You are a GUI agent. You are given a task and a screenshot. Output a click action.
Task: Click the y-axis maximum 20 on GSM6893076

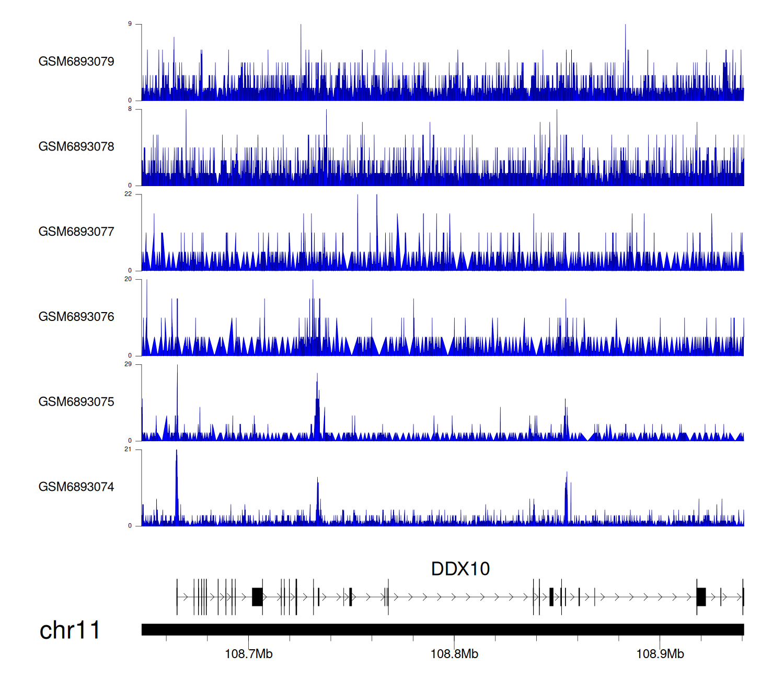(x=128, y=279)
